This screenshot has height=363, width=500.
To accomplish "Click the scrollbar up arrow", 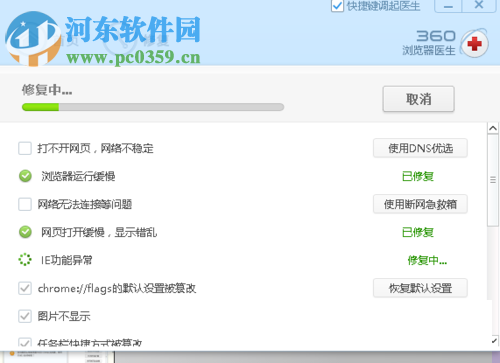I will [493, 128].
